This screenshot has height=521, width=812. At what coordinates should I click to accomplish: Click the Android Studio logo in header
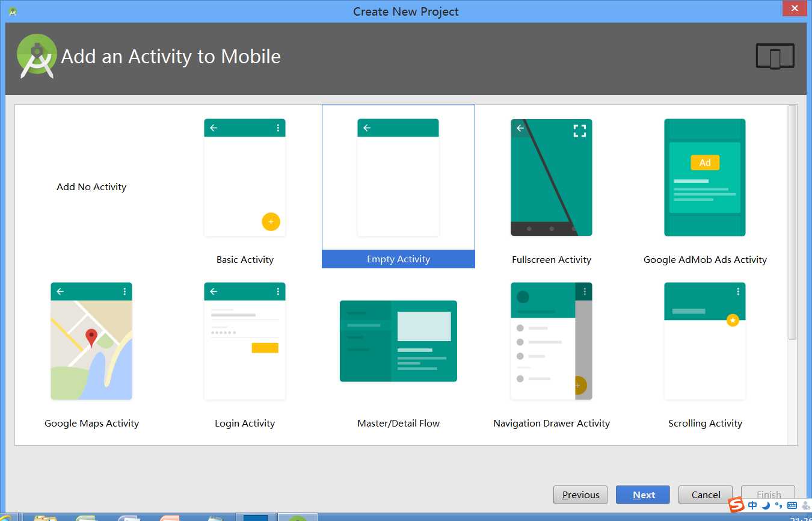[37, 56]
